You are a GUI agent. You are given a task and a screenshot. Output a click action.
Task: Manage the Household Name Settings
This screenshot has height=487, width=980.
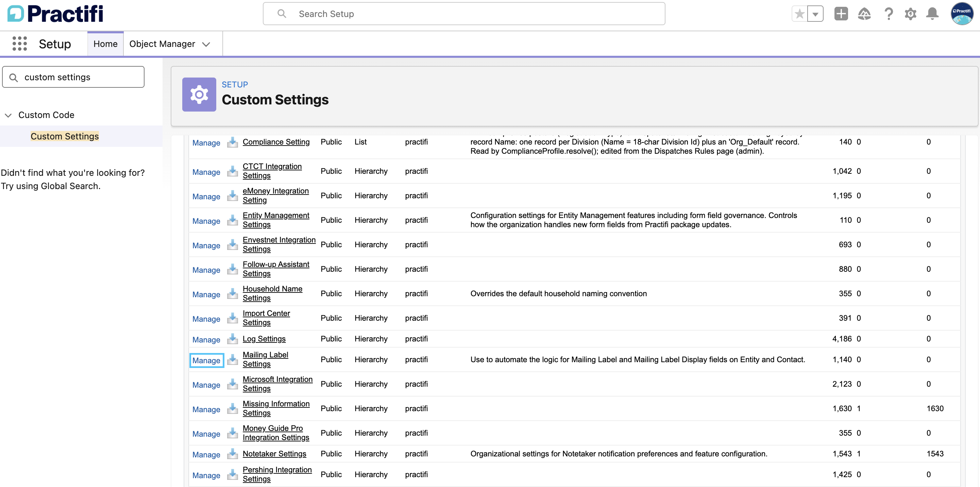coord(206,295)
